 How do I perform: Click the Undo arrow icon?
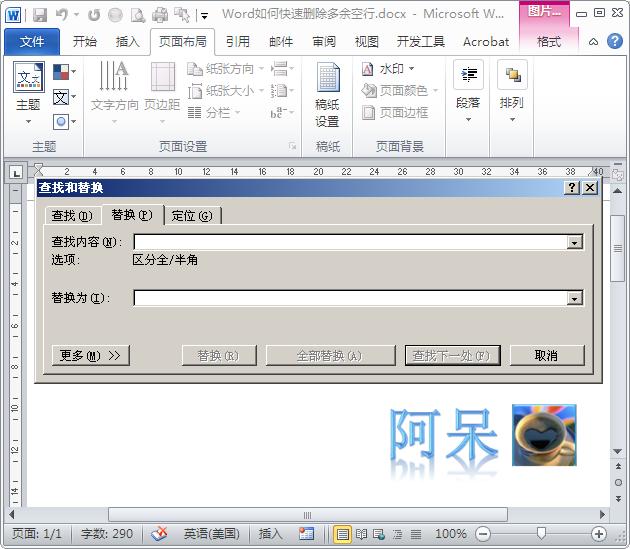pos(62,15)
